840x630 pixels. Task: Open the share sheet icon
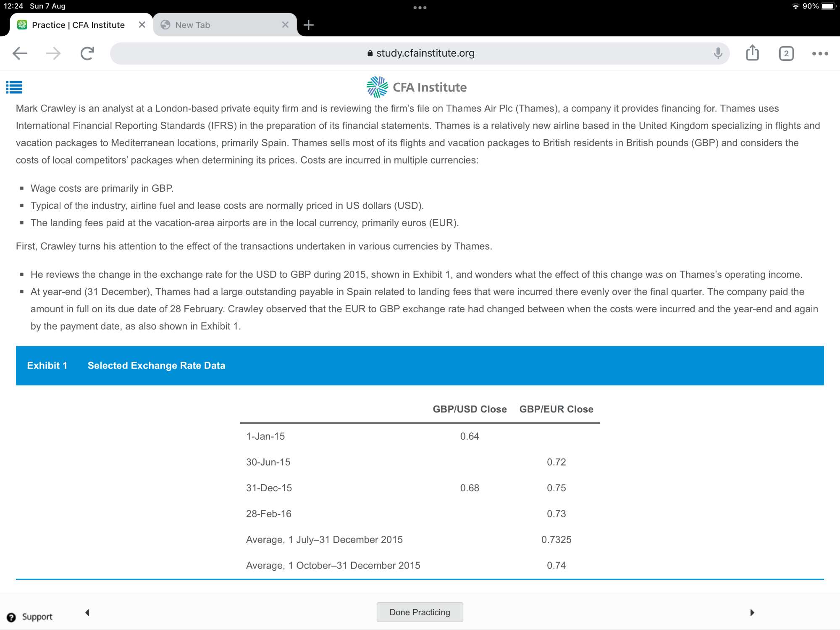click(752, 53)
